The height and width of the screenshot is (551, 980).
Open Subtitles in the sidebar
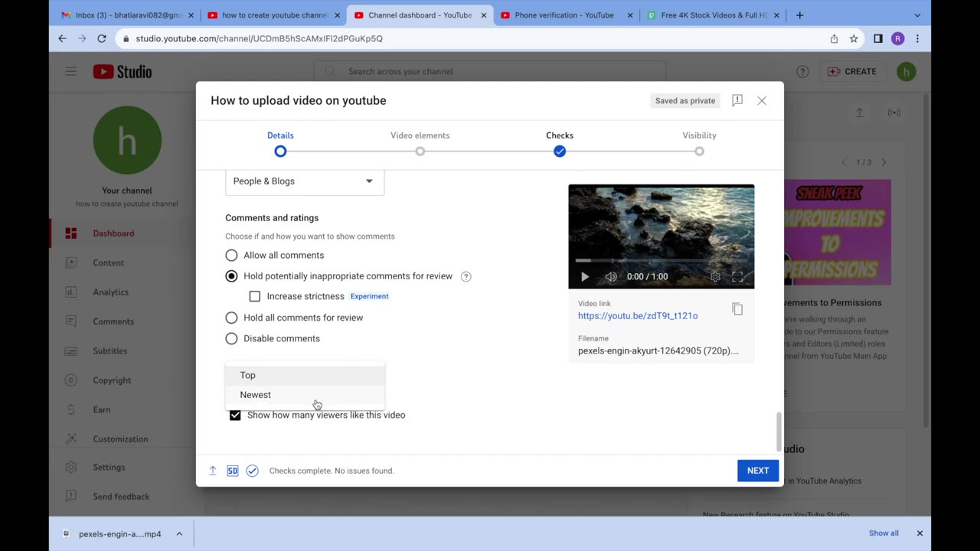pyautogui.click(x=110, y=350)
